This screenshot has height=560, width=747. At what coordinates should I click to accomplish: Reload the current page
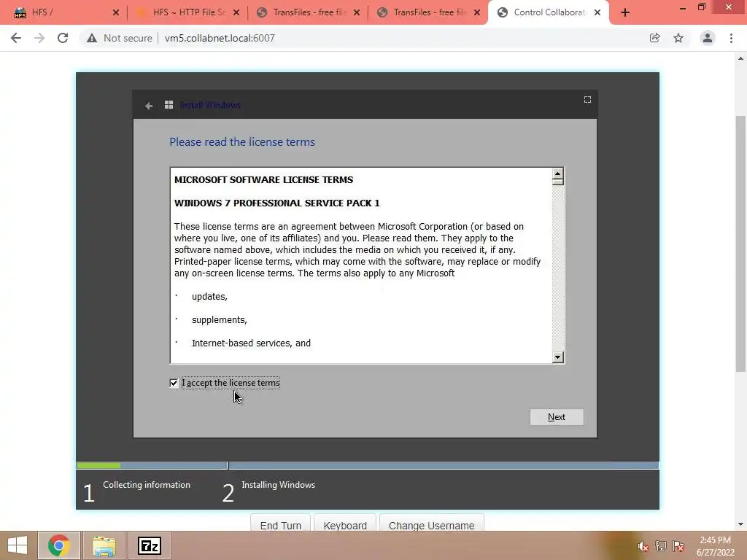(63, 38)
